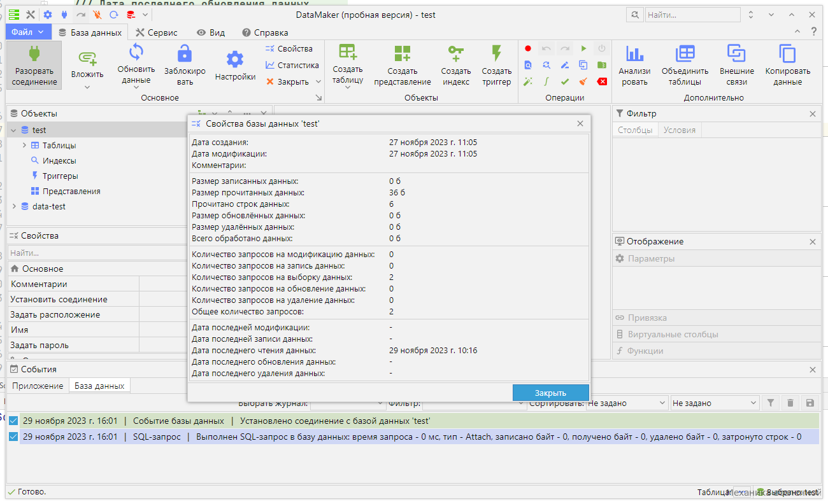Click Копировать данные icon
This screenshot has width=828, height=504.
coord(788,53)
